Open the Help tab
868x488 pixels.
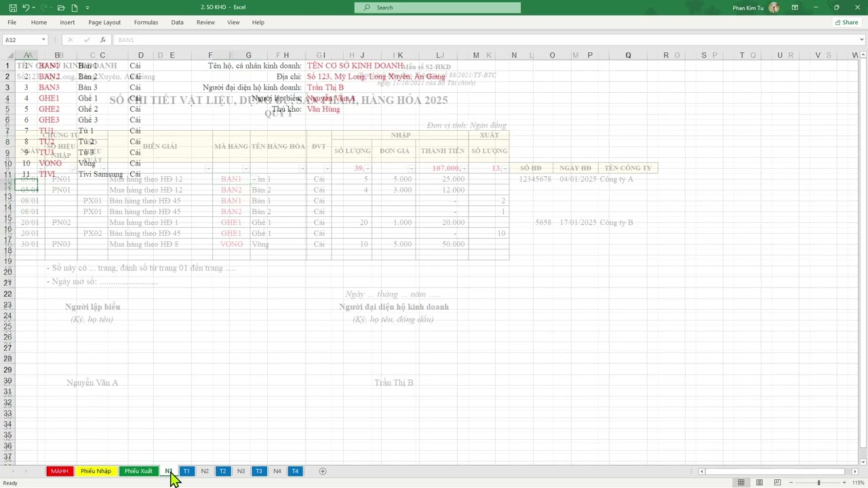click(258, 22)
